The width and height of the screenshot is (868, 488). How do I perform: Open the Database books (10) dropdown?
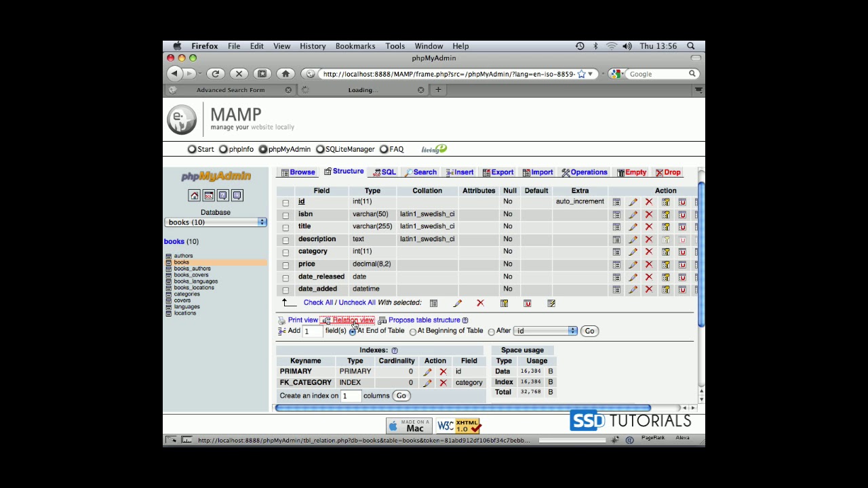click(x=216, y=222)
